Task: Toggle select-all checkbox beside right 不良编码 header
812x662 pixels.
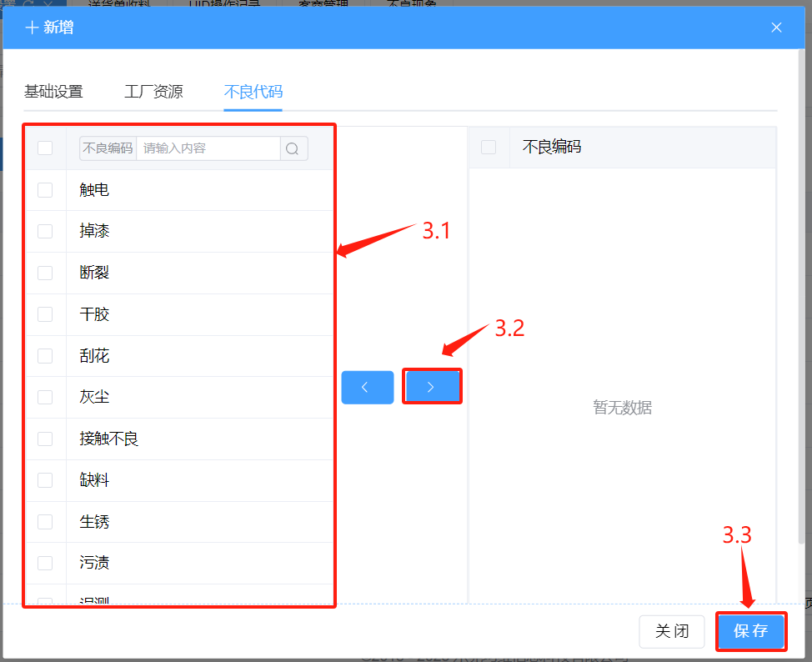Action: click(489, 147)
